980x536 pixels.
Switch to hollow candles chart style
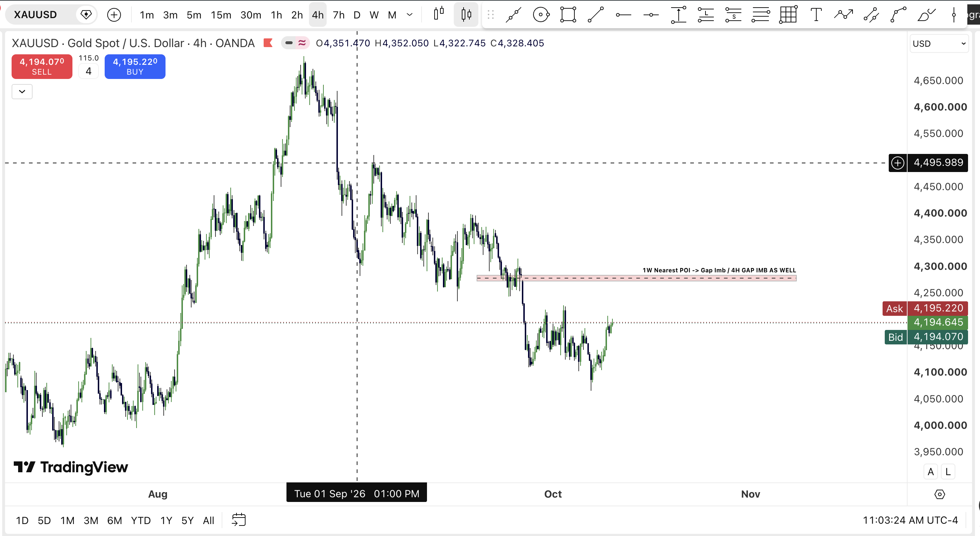(439, 14)
